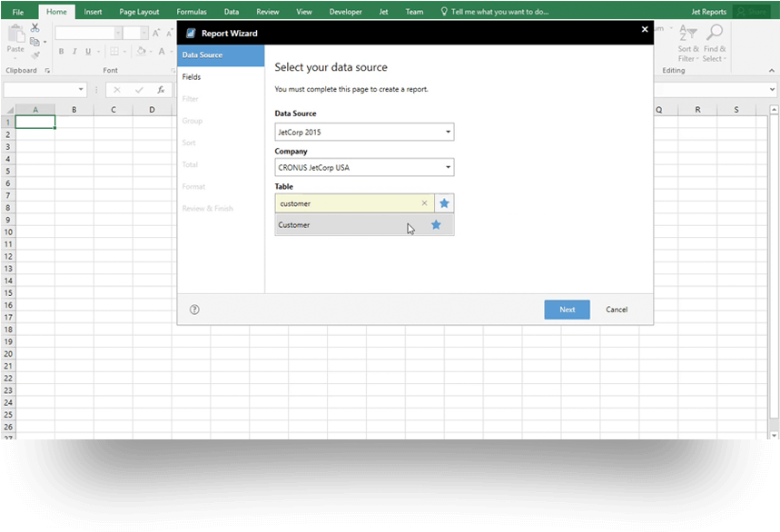
Task: Click the Increase Font Size icon
Action: pos(156,33)
